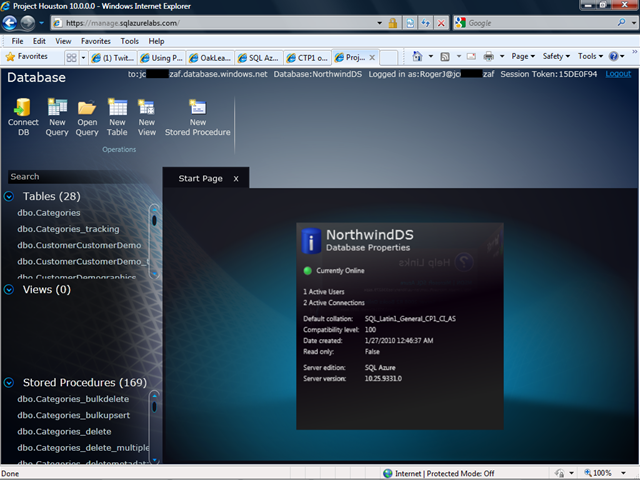Switch to the (1) Twit... browser tab
The width and height of the screenshot is (640, 480).
[113, 58]
